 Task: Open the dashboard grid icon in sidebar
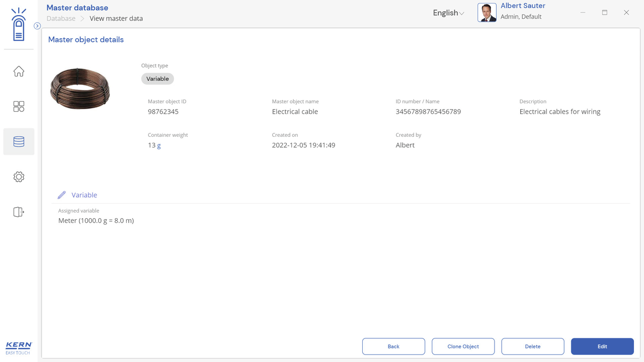19,107
